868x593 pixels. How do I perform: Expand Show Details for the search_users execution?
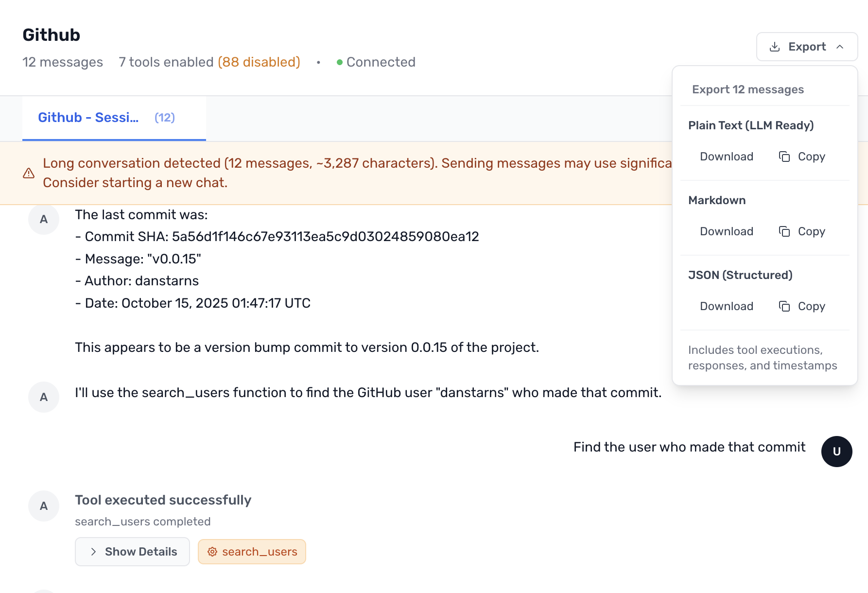click(x=132, y=552)
